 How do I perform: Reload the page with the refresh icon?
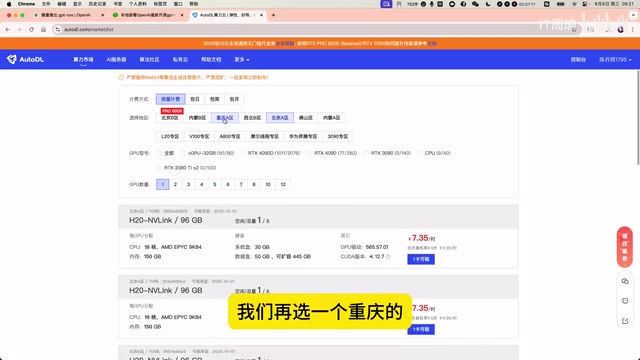pyautogui.click(x=31, y=29)
